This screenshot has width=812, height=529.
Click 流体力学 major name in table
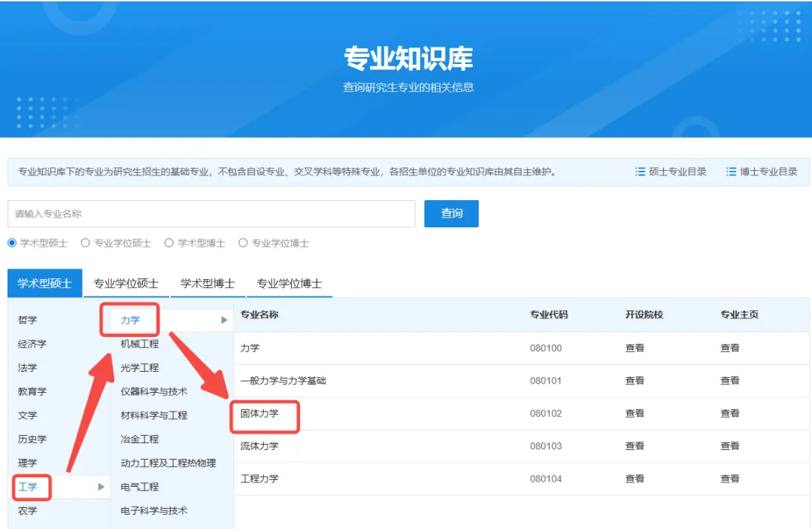point(259,446)
